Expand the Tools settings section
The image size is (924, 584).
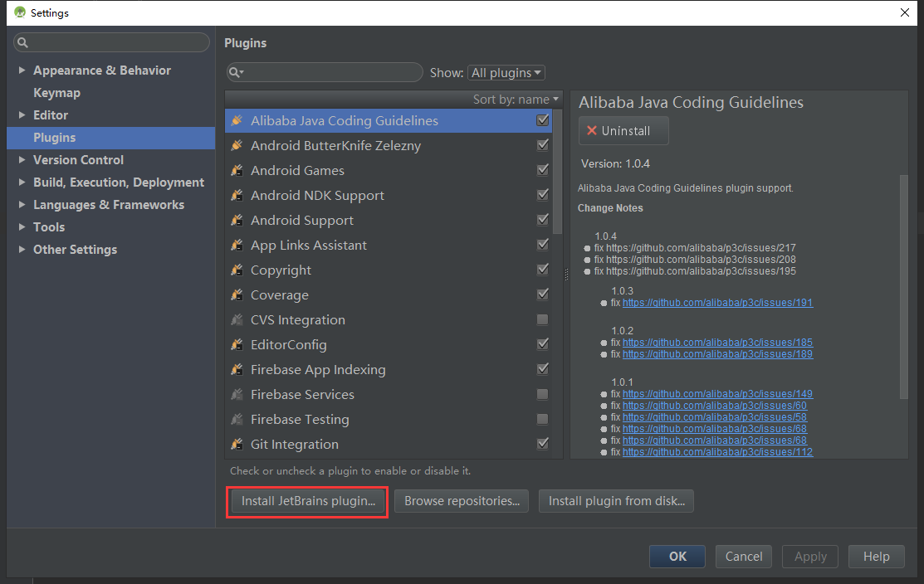point(22,226)
